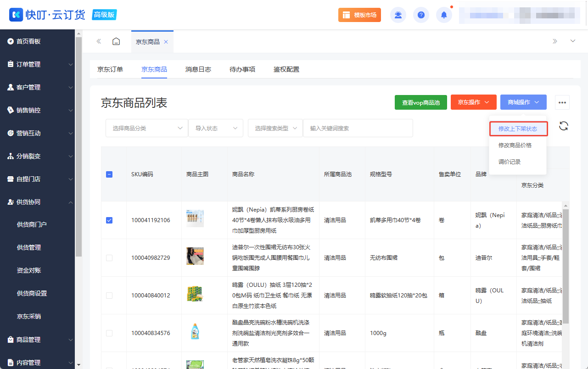
Task: Open the three-dots more options button
Action: click(562, 102)
